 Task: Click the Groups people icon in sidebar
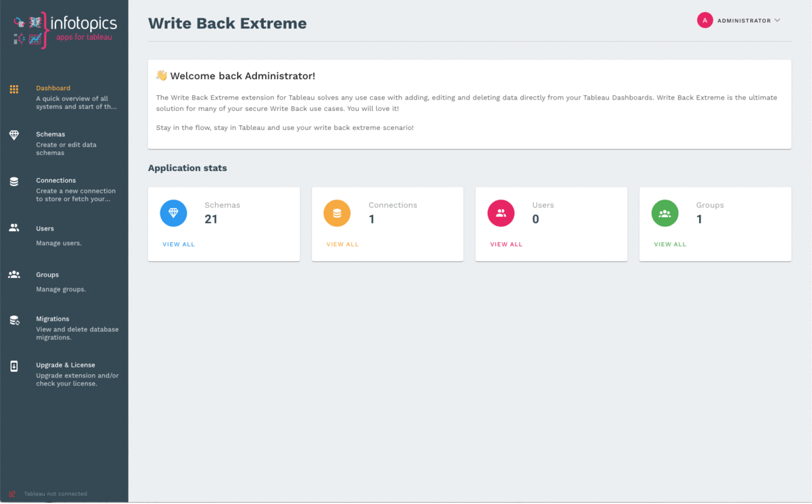(x=14, y=274)
